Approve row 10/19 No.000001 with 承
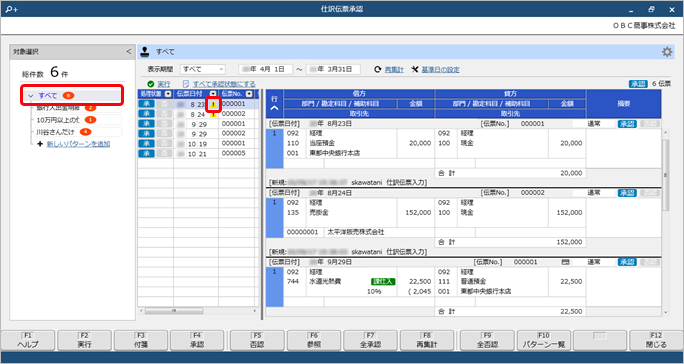The image size is (684, 364). (x=147, y=143)
